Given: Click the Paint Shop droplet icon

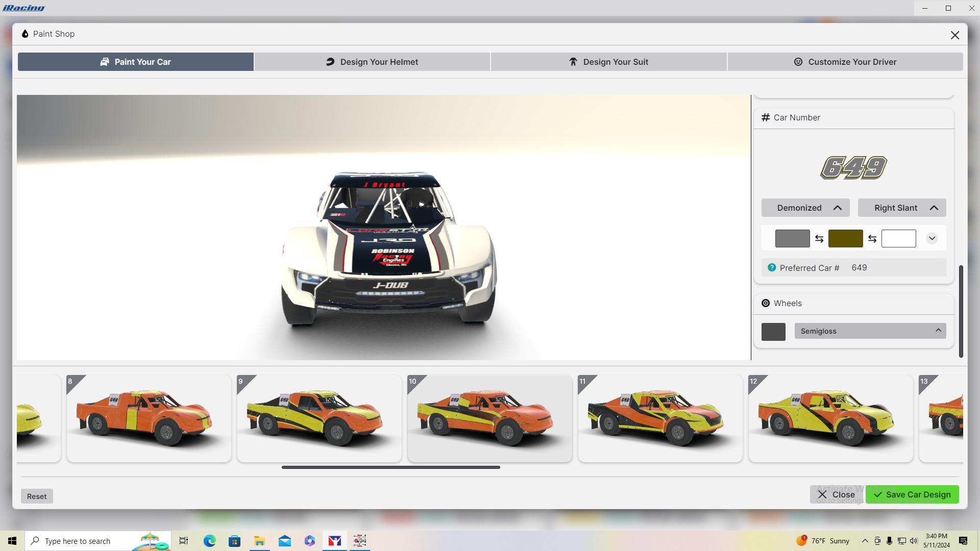Looking at the screenshot, I should coord(25,34).
